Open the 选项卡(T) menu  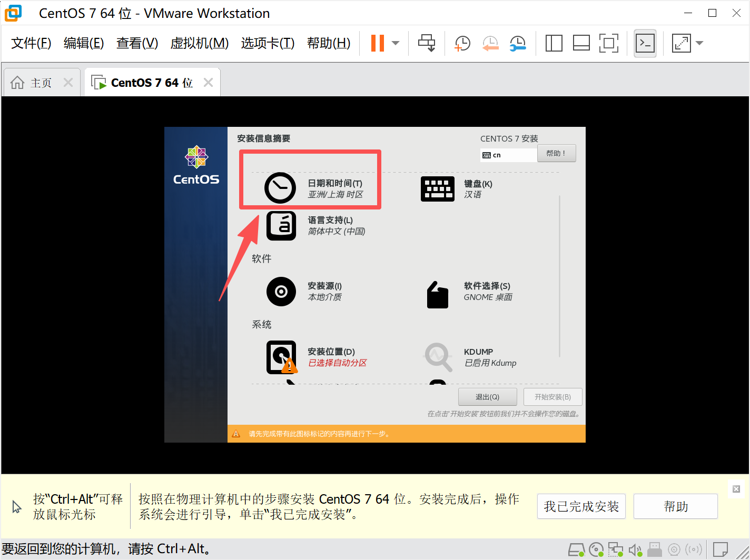click(x=268, y=43)
